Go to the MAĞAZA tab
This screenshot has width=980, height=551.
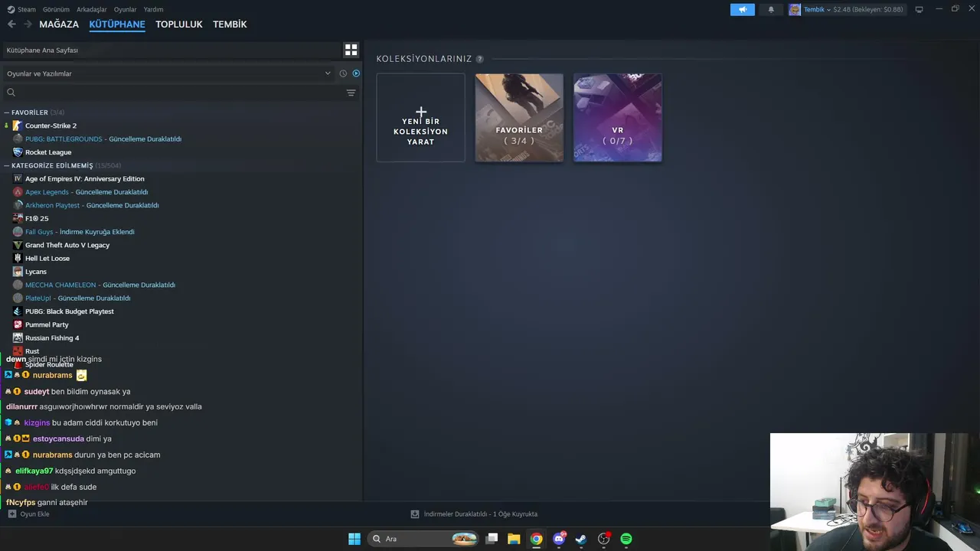pos(59,24)
